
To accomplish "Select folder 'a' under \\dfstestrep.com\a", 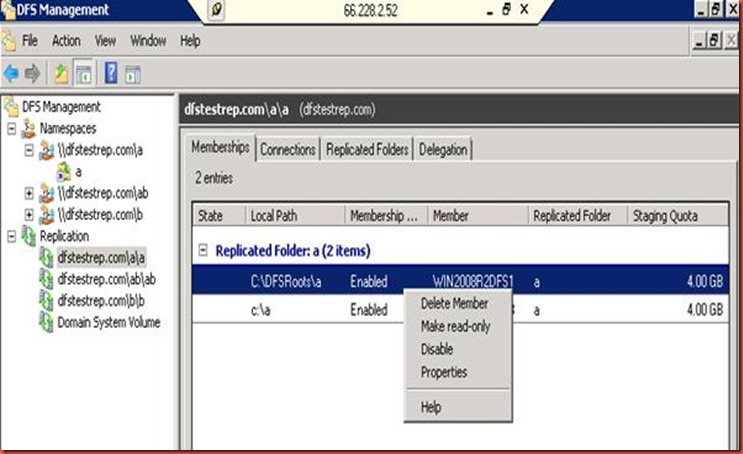I will pyautogui.click(x=79, y=172).
